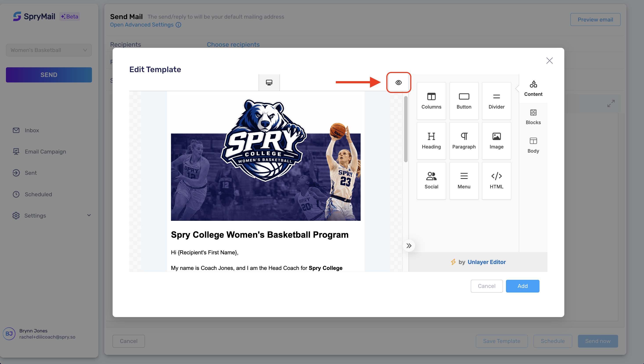Click the Scheduled clock icon

click(16, 194)
